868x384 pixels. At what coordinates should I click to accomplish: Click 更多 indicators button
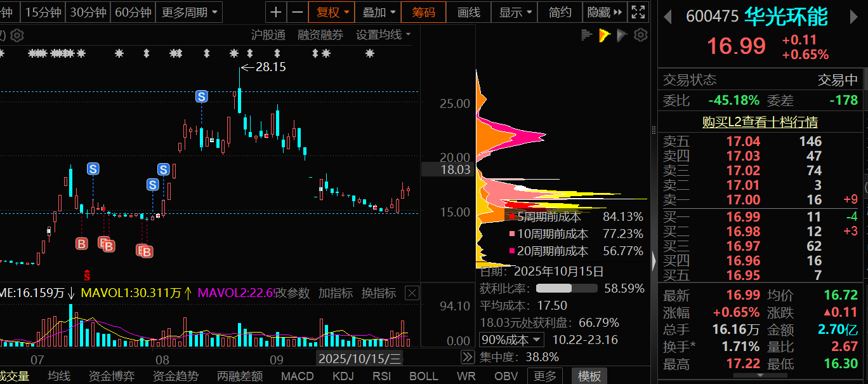(545, 376)
